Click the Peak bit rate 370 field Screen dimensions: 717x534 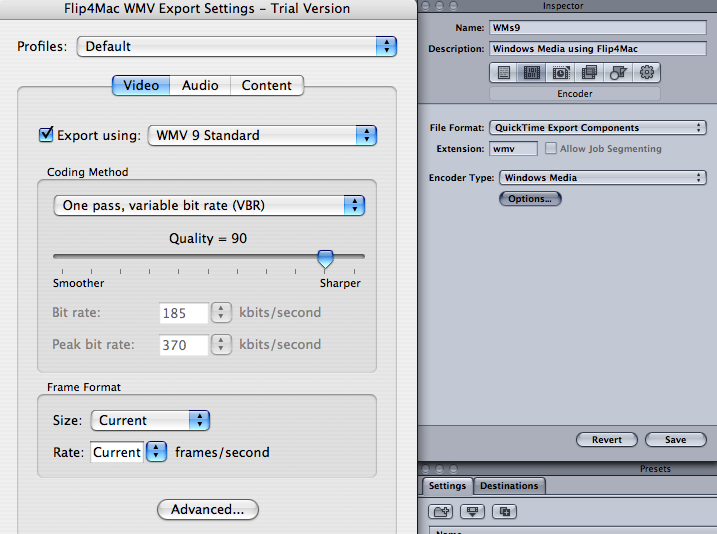[x=184, y=345]
